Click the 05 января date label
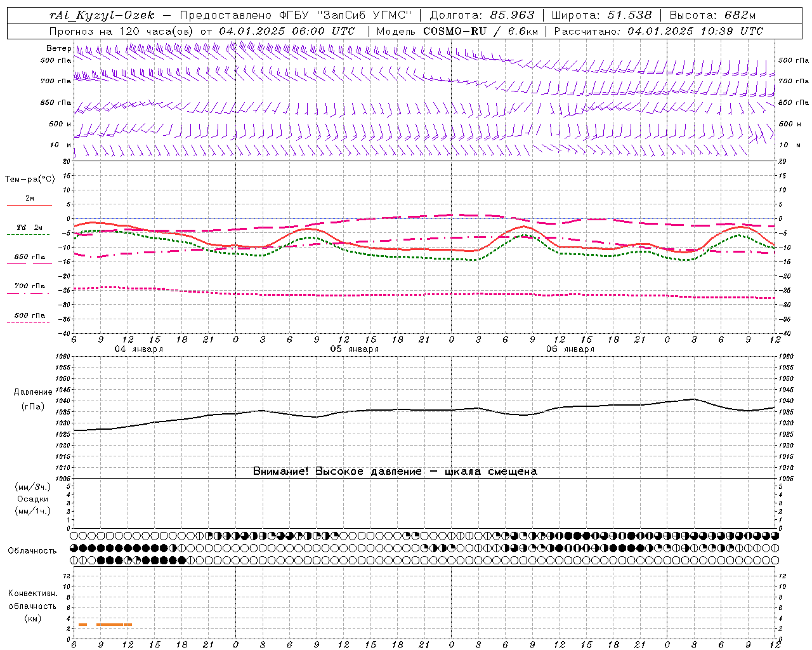The width and height of the screenshot is (812, 650). pyautogui.click(x=354, y=349)
